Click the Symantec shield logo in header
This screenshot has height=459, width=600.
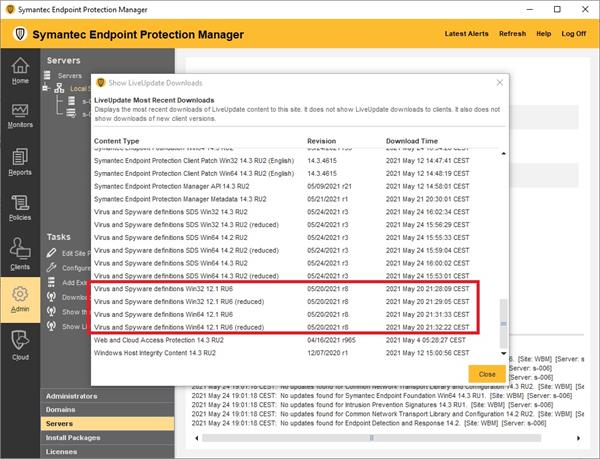(x=20, y=34)
